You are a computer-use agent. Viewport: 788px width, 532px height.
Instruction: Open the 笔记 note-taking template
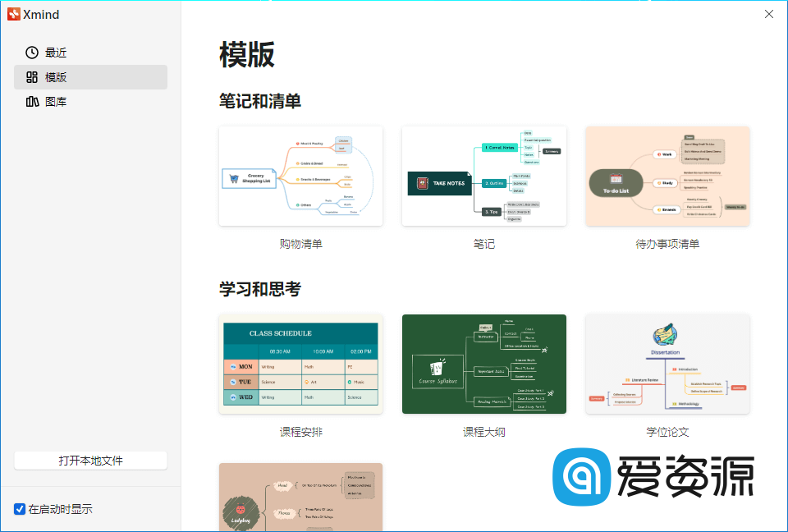tap(483, 176)
